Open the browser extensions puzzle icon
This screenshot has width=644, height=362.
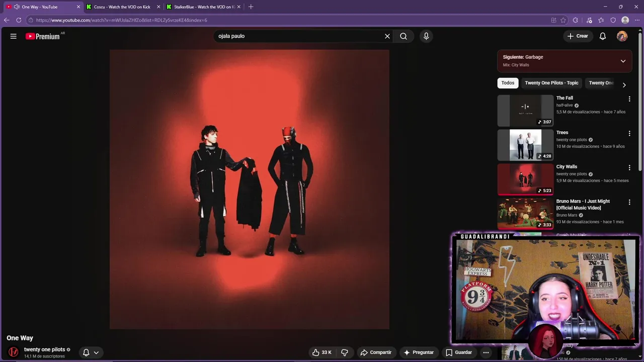(576, 20)
